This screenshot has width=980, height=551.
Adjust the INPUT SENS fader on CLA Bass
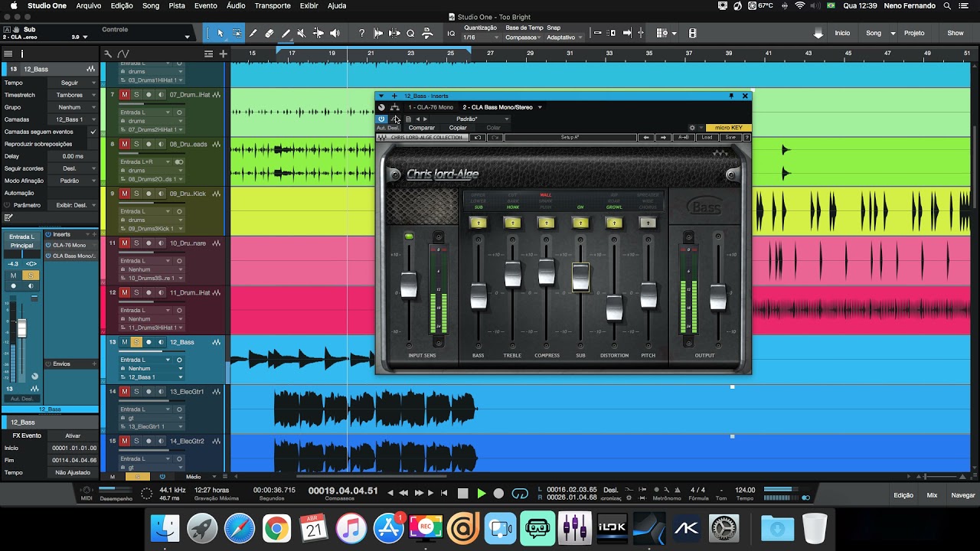(x=409, y=285)
